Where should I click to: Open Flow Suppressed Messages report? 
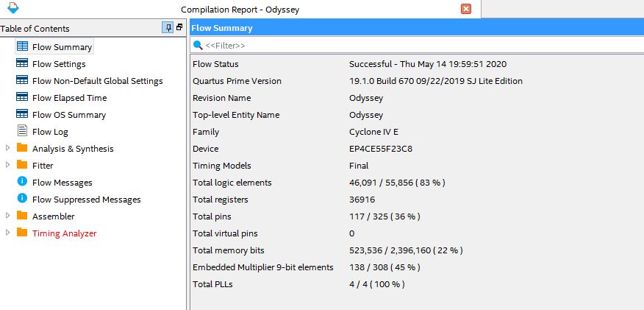[87, 200]
